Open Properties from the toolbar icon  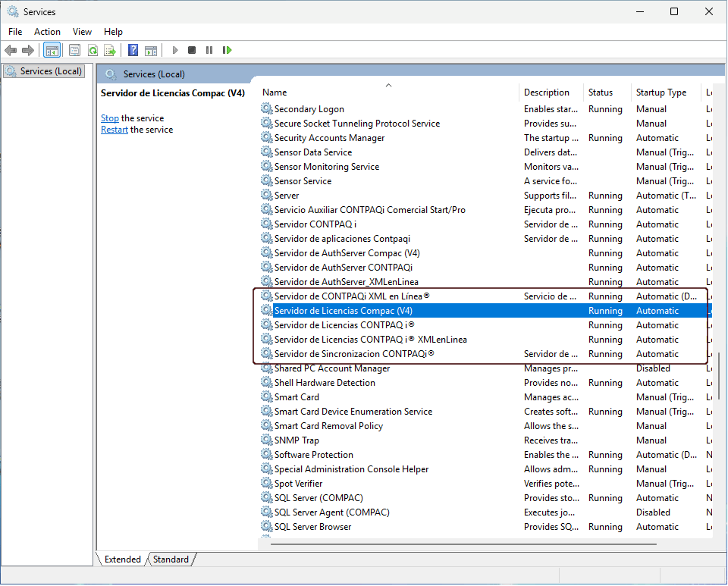tap(74, 50)
